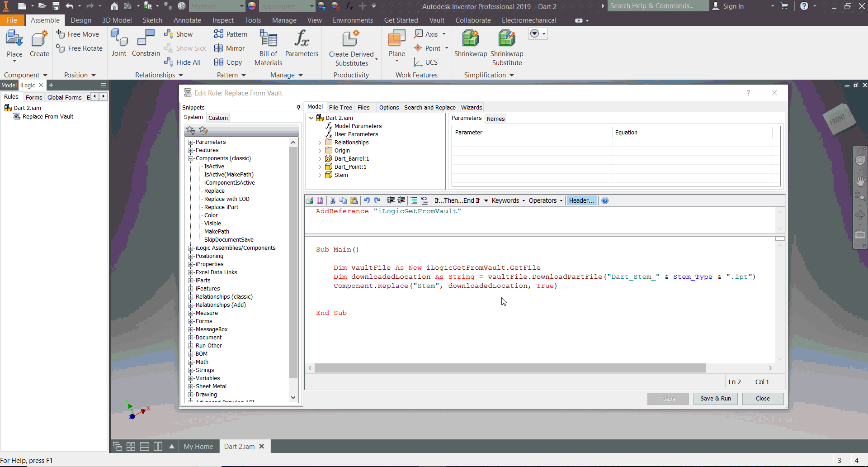The image size is (868, 467).
Task: Switch to the Custom snippets tab
Action: pos(218,118)
